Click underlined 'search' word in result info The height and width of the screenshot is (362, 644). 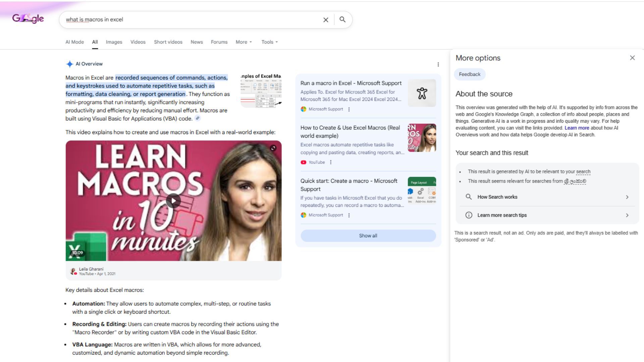[x=583, y=172]
